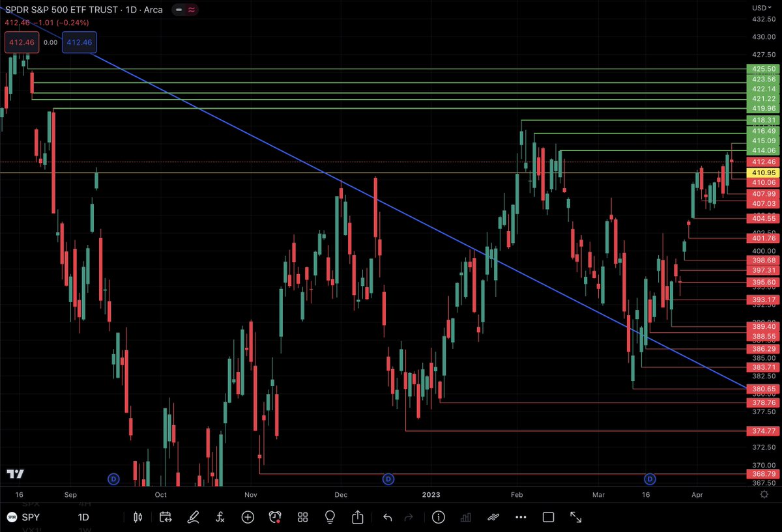Redo the undone chart action
Image resolution: width=782 pixels, height=532 pixels.
pyautogui.click(x=409, y=518)
